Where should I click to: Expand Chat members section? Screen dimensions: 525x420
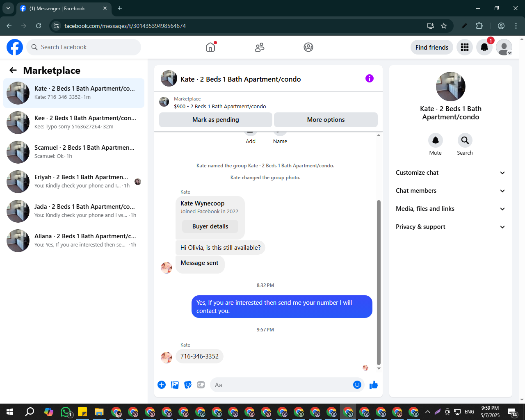click(450, 191)
